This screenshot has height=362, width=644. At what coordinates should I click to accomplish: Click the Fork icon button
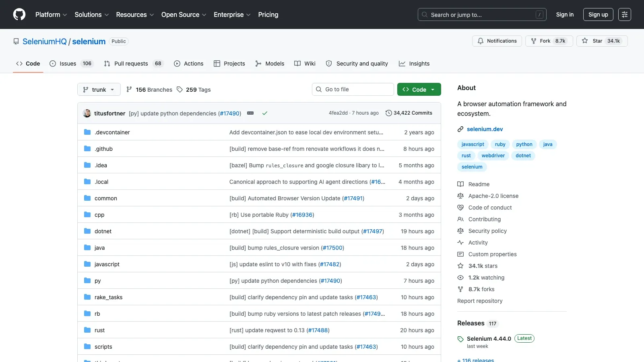point(534,41)
